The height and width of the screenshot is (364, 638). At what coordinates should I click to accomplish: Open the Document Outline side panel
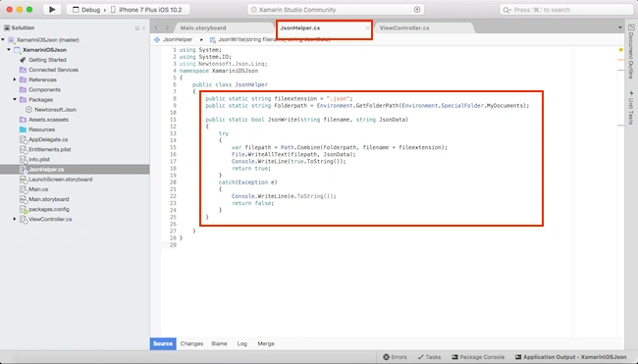631,51
